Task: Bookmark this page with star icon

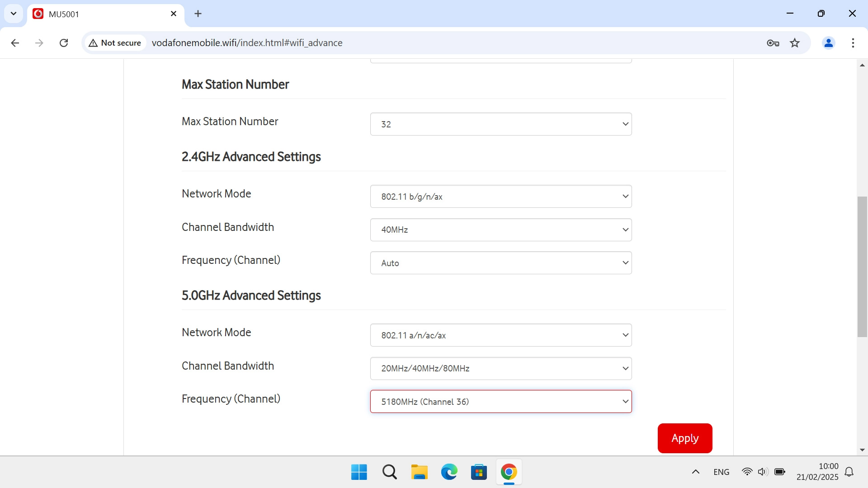Action: [x=794, y=43]
